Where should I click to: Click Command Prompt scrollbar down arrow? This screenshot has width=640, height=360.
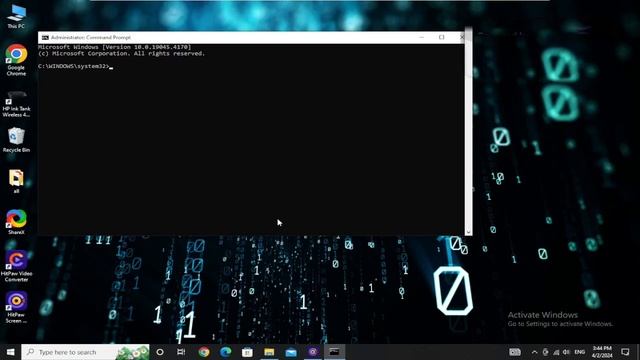point(468,231)
